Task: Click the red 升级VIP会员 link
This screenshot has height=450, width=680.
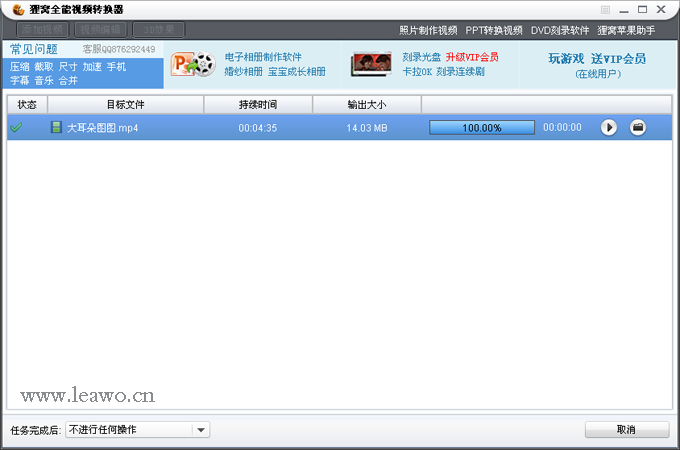Action: [x=472, y=57]
